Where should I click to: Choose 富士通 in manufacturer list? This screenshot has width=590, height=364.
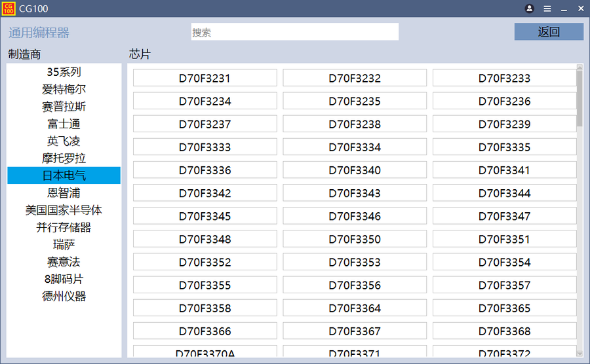64,124
